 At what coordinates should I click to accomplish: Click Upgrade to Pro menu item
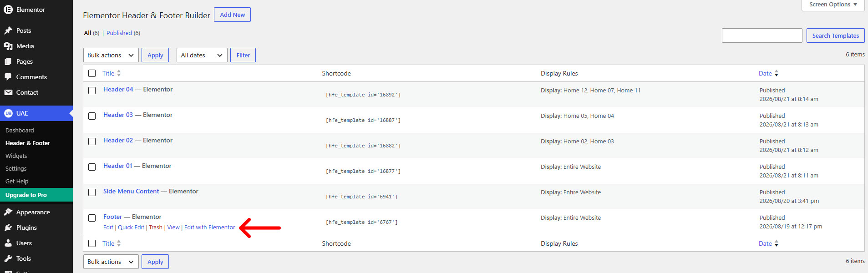click(x=36, y=195)
